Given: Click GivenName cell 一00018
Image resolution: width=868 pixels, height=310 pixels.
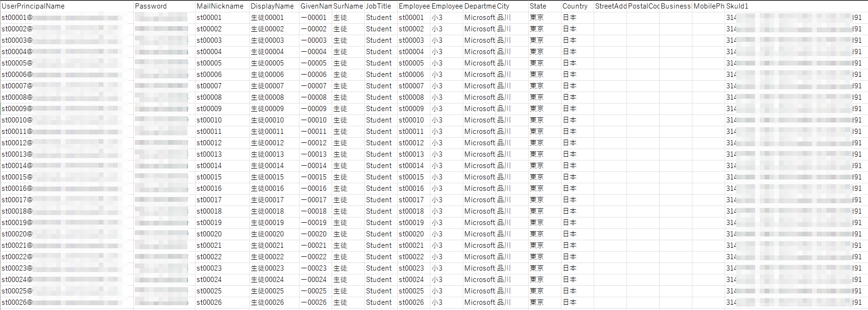Looking at the screenshot, I should pyautogui.click(x=316, y=211).
